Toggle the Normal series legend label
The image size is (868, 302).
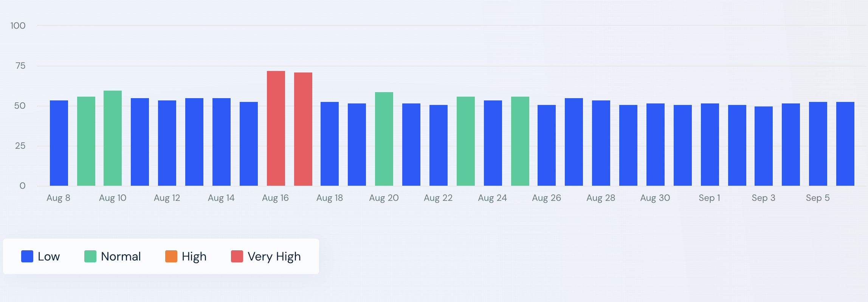pos(121,256)
